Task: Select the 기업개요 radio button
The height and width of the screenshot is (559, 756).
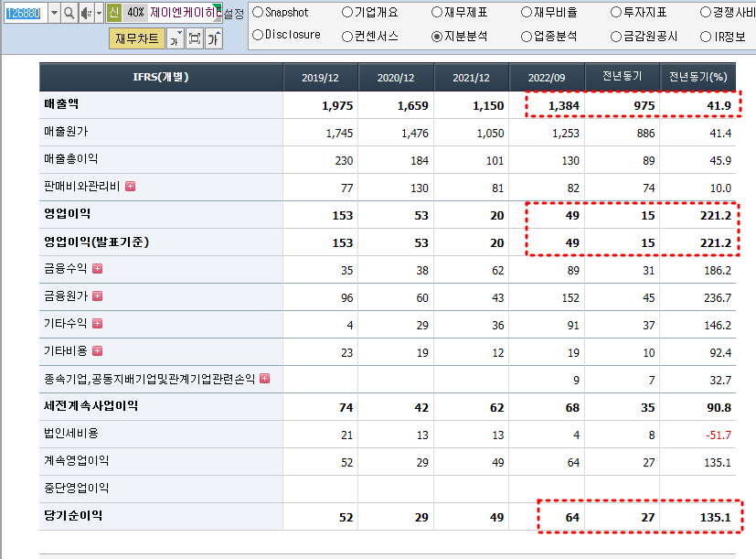Action: [347, 12]
